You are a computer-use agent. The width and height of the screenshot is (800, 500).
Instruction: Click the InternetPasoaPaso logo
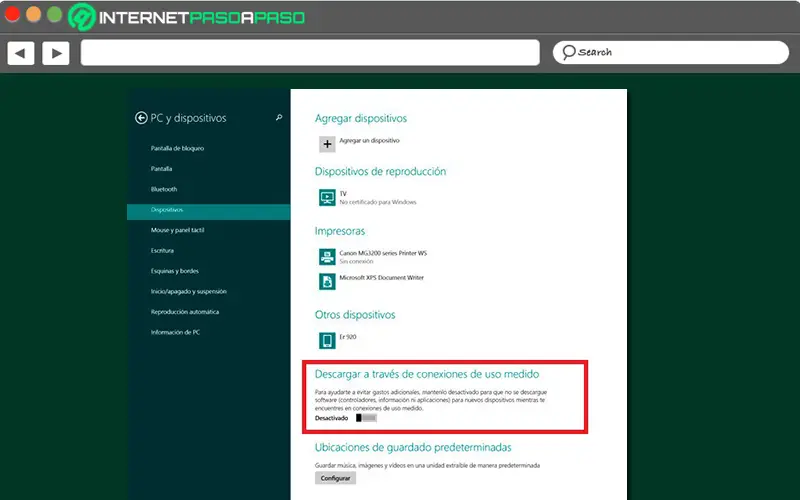(187, 17)
